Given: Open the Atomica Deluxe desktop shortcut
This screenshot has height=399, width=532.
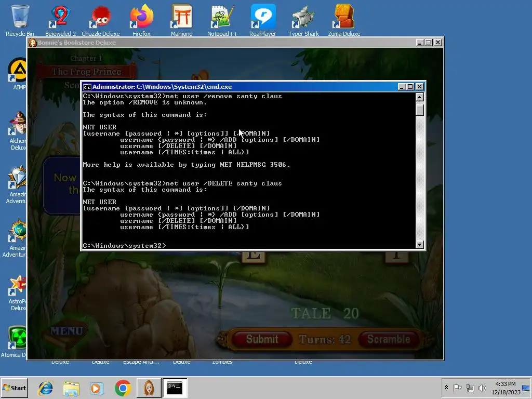Looking at the screenshot, I should [14, 342].
